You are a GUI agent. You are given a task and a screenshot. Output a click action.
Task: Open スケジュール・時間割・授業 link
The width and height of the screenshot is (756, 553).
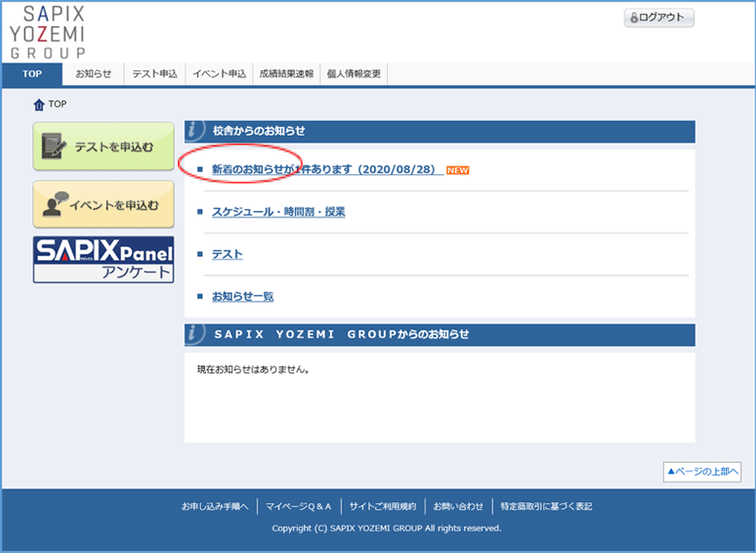[x=278, y=212]
